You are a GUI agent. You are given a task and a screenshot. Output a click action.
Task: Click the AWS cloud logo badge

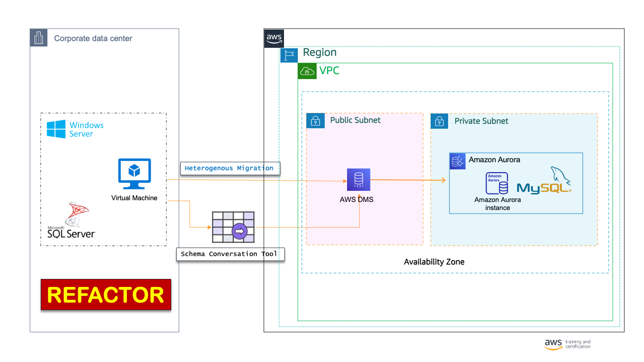coord(274,38)
